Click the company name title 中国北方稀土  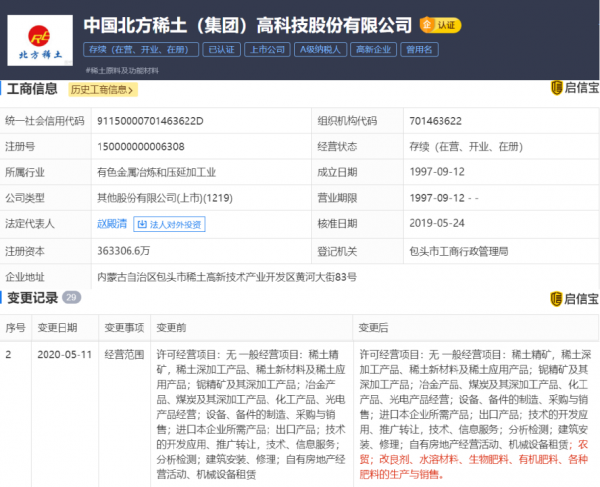click(x=248, y=25)
